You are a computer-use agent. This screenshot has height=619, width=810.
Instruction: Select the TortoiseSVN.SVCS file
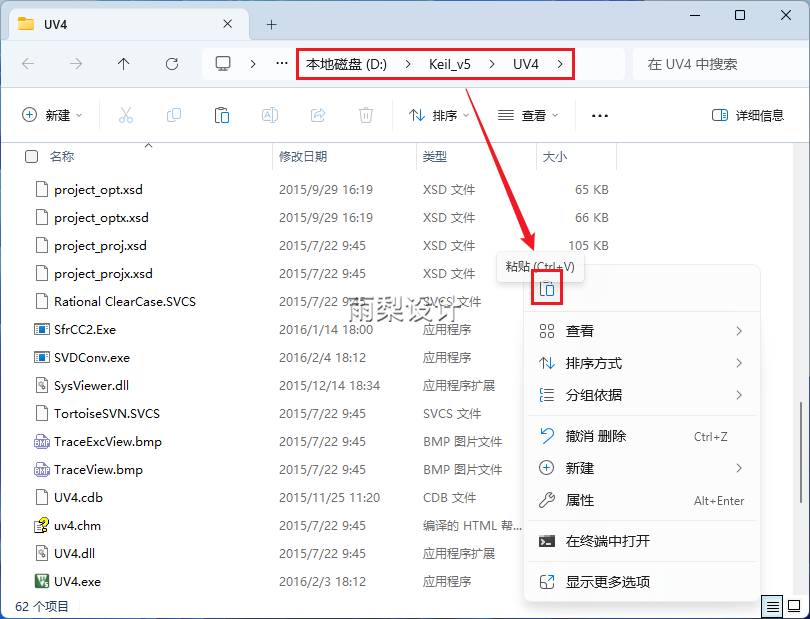(107, 413)
